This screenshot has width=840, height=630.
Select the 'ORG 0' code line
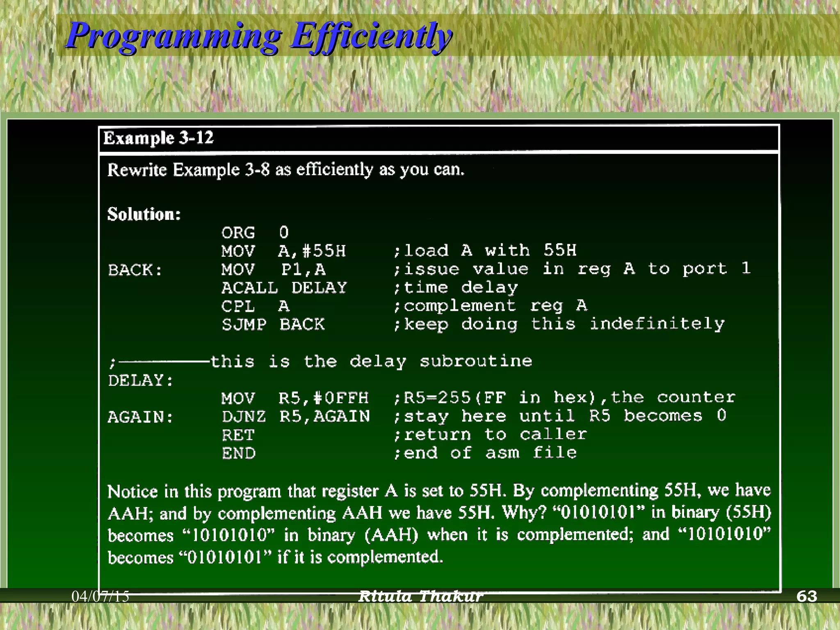point(255,233)
